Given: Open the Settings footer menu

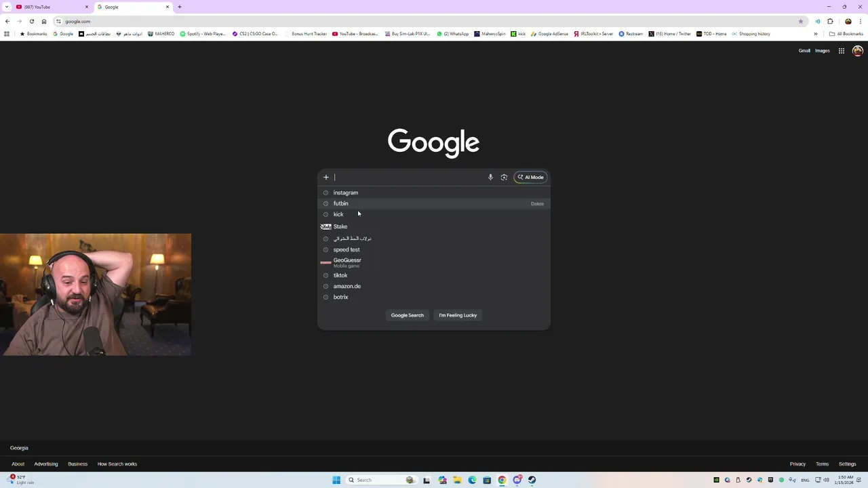Looking at the screenshot, I should (x=847, y=464).
